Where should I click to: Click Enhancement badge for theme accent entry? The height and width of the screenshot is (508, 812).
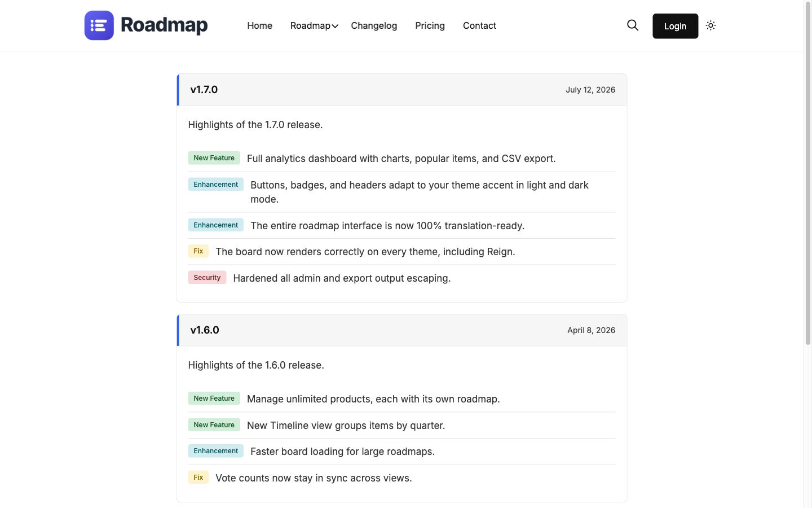tap(216, 185)
